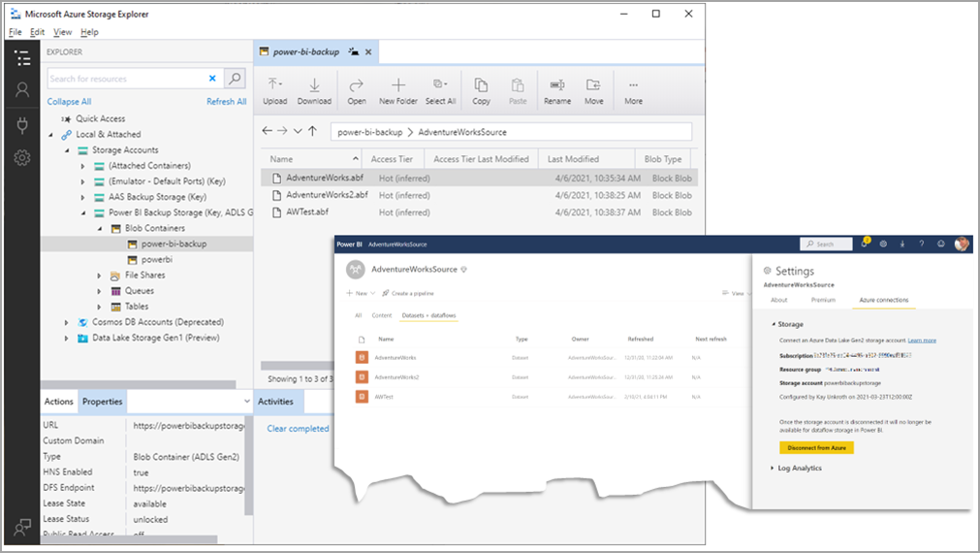The width and height of the screenshot is (980, 553).
Task: Click the Rename toolbar icon
Action: tap(557, 85)
